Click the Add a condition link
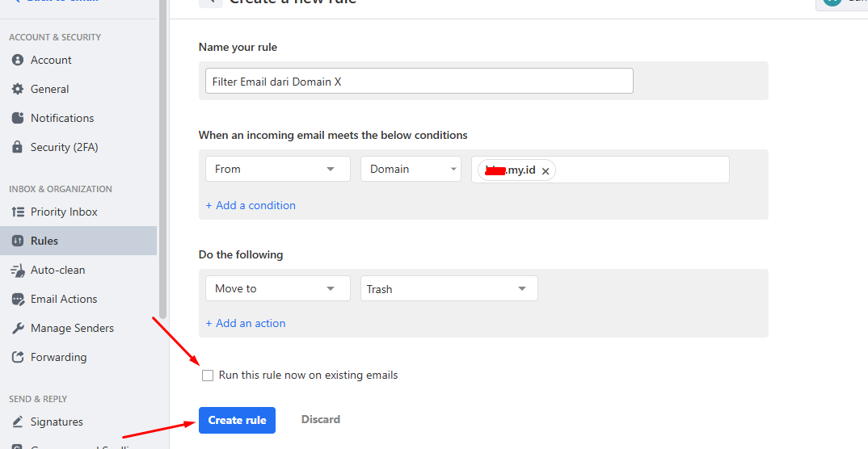This screenshot has width=868, height=449. [251, 205]
